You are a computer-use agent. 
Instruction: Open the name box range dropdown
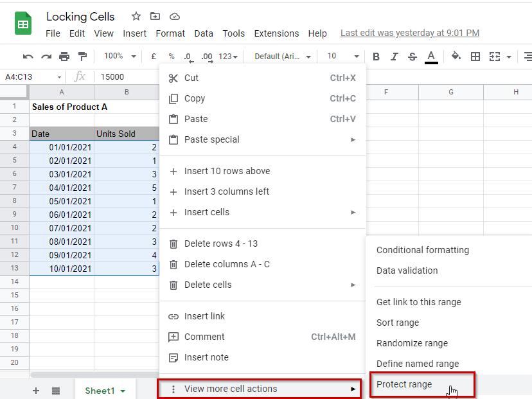pos(59,77)
